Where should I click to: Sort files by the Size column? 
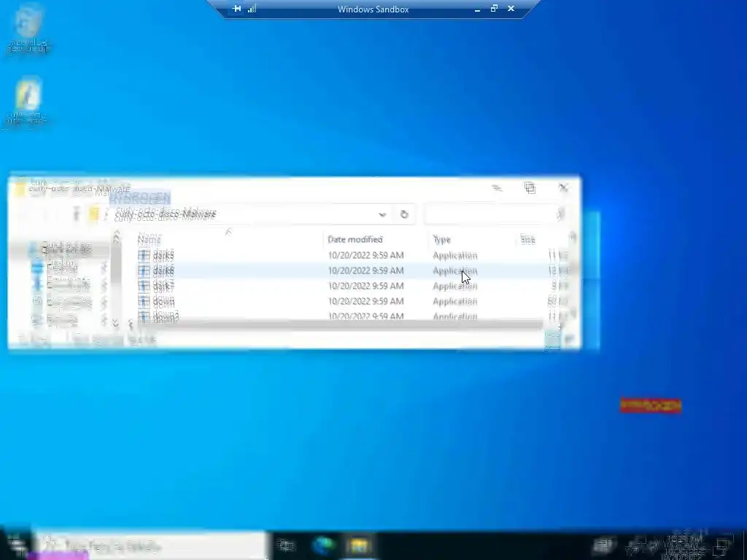[528, 239]
